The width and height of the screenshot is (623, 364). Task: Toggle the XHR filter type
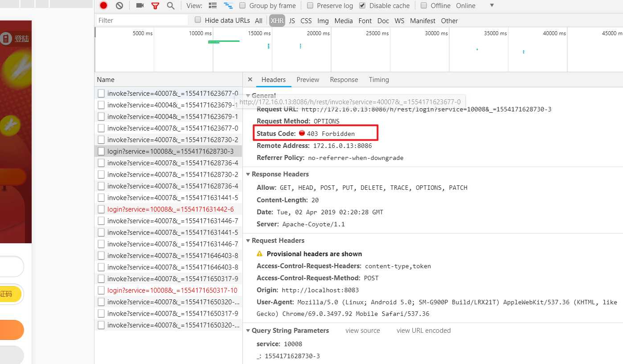pyautogui.click(x=277, y=20)
